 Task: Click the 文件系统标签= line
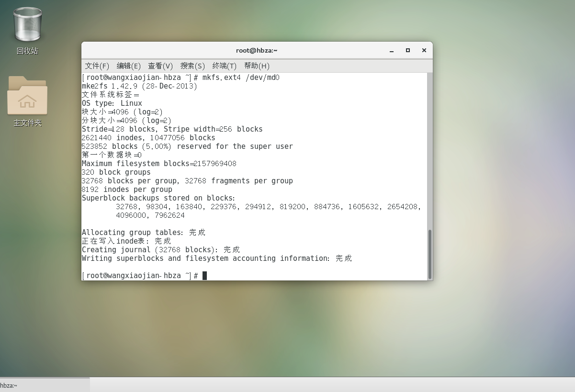pyautogui.click(x=111, y=95)
